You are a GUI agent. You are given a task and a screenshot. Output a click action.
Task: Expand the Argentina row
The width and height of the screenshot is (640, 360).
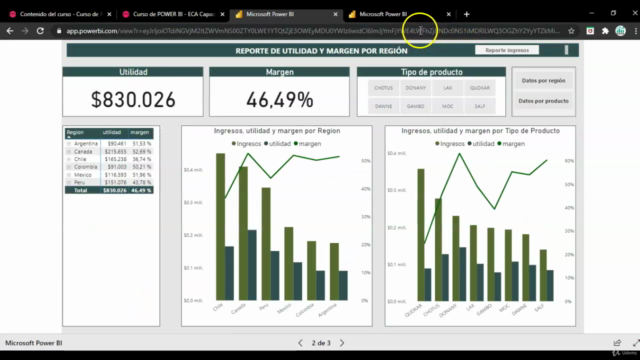[69, 144]
